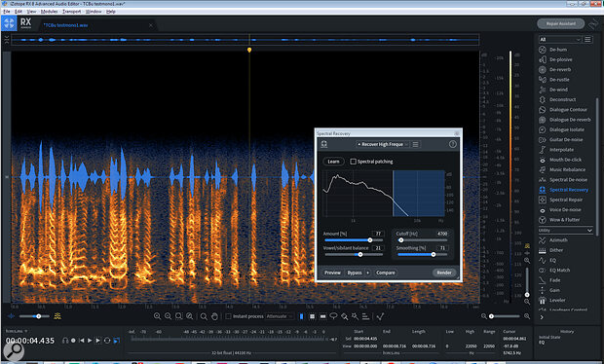This screenshot has width=604, height=364.
Task: Click the Bypass button
Action: (x=355, y=273)
